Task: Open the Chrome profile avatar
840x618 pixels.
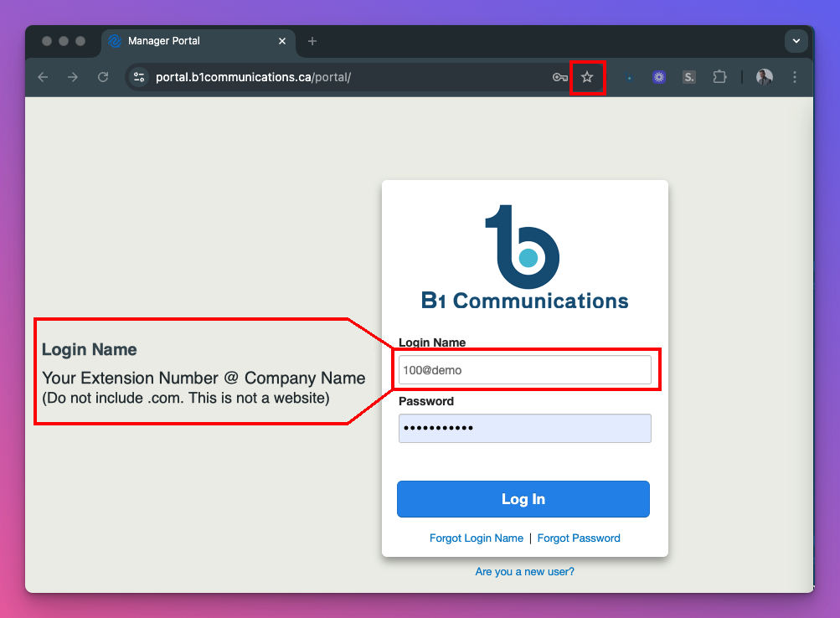Action: [x=764, y=77]
